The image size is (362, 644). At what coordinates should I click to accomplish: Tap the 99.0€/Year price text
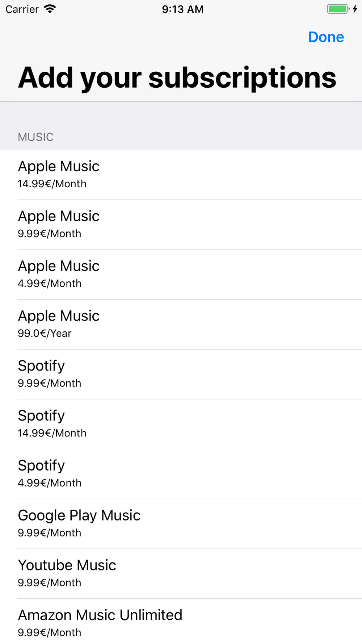(x=45, y=333)
